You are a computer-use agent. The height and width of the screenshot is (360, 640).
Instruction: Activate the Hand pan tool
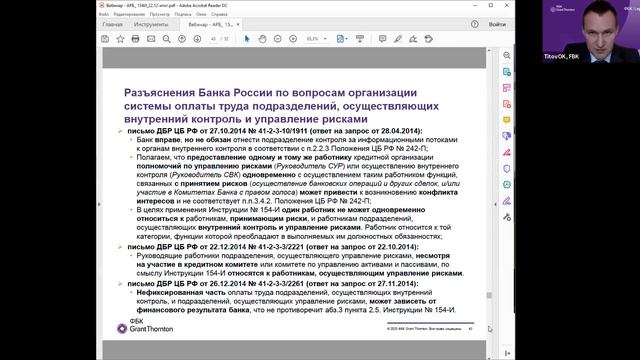(x=262, y=39)
